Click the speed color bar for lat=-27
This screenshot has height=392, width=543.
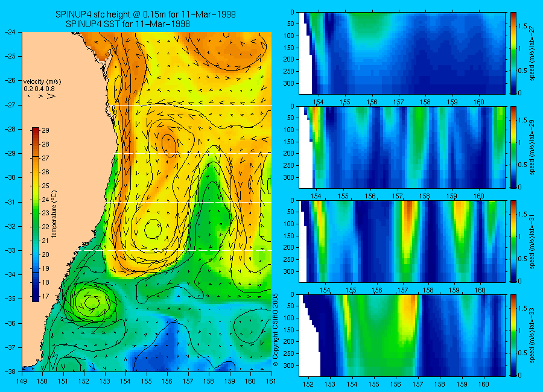click(x=513, y=53)
